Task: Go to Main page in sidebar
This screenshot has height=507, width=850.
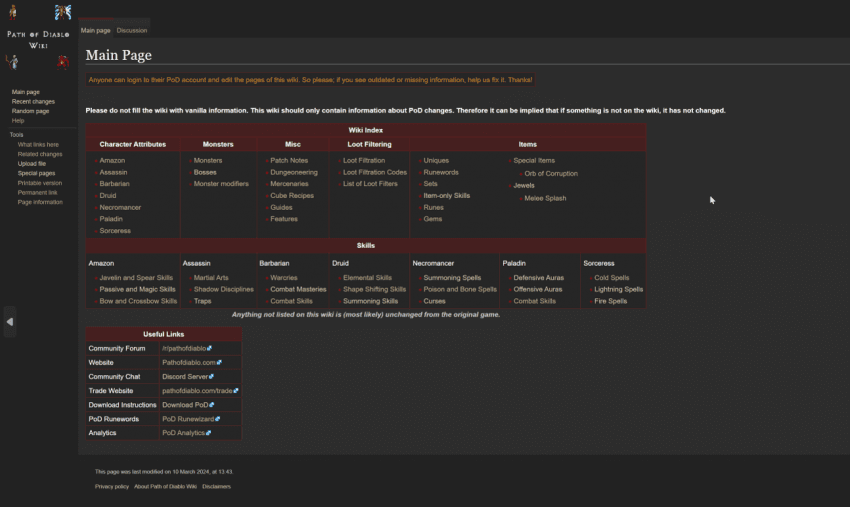Action: point(25,92)
